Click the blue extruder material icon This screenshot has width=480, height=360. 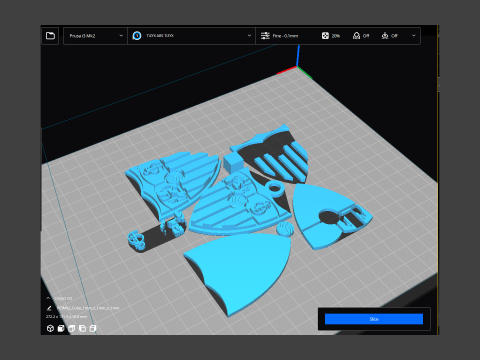tap(137, 36)
